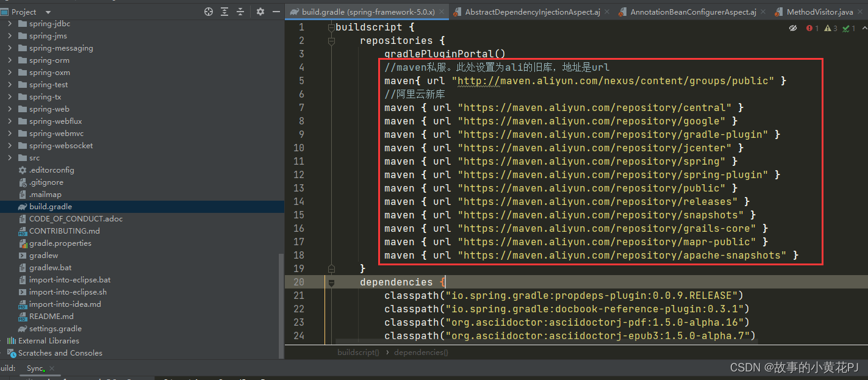Click the locate/select opened file target icon
The width and height of the screenshot is (868, 380).
[x=209, y=12]
